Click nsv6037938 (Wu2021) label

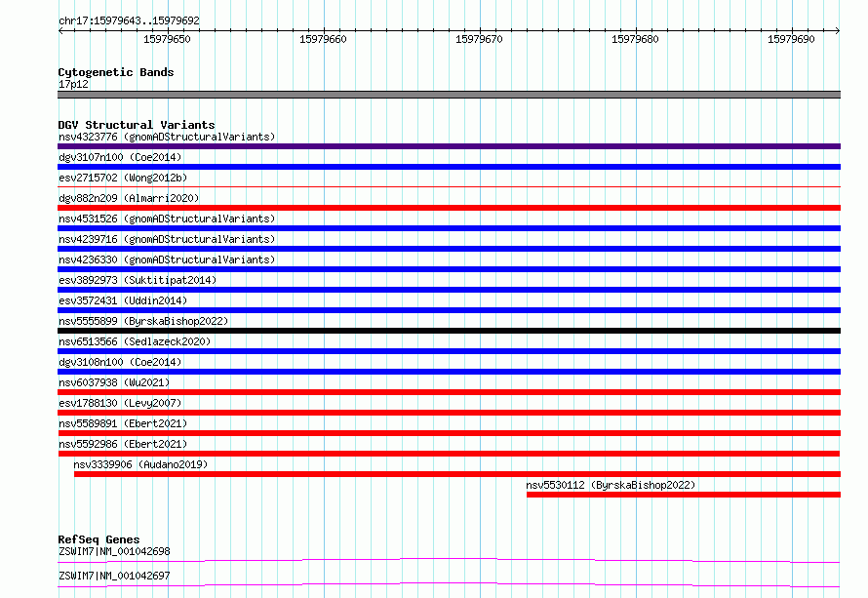coord(114,382)
